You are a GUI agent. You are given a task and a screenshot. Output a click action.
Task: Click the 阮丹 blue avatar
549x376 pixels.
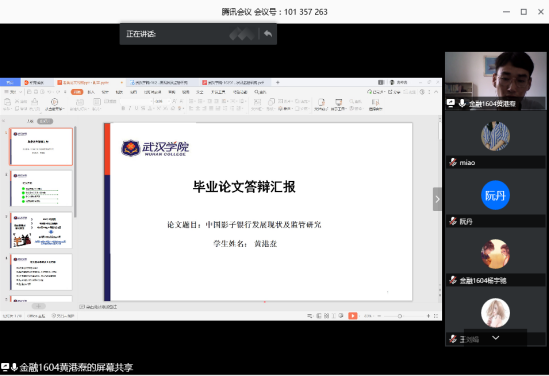[x=495, y=195]
